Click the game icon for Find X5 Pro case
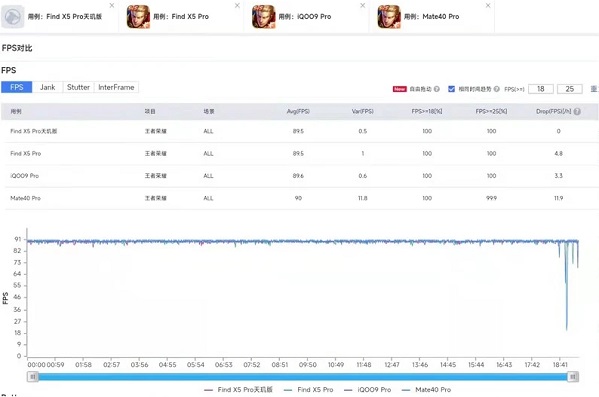 coord(138,16)
